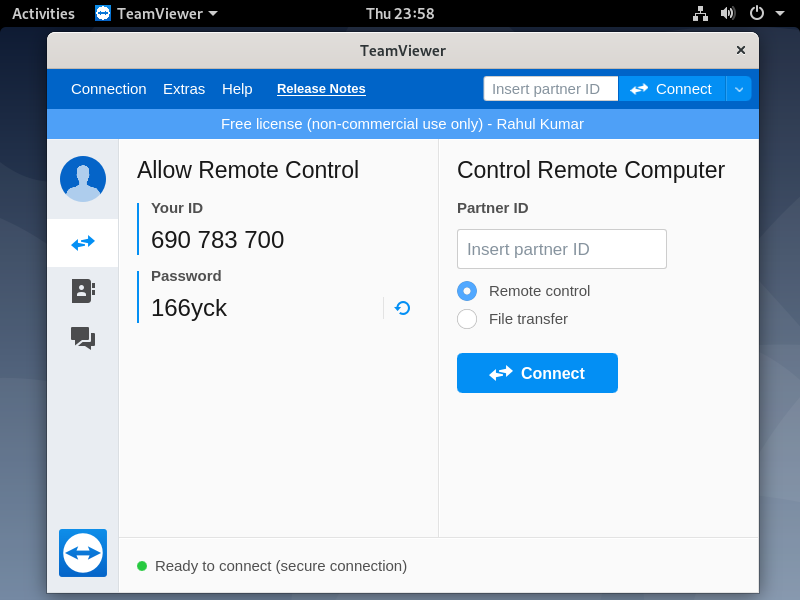
Task: Select the password 166yck
Action: pyautogui.click(x=189, y=308)
